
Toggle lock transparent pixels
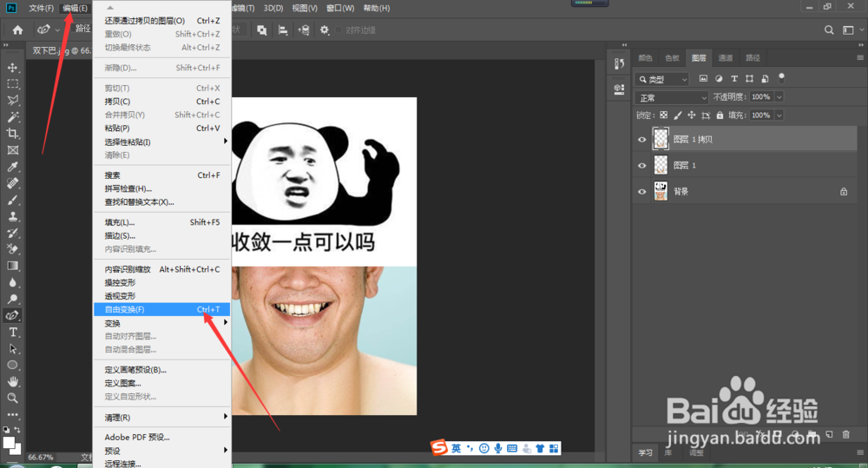pos(664,115)
